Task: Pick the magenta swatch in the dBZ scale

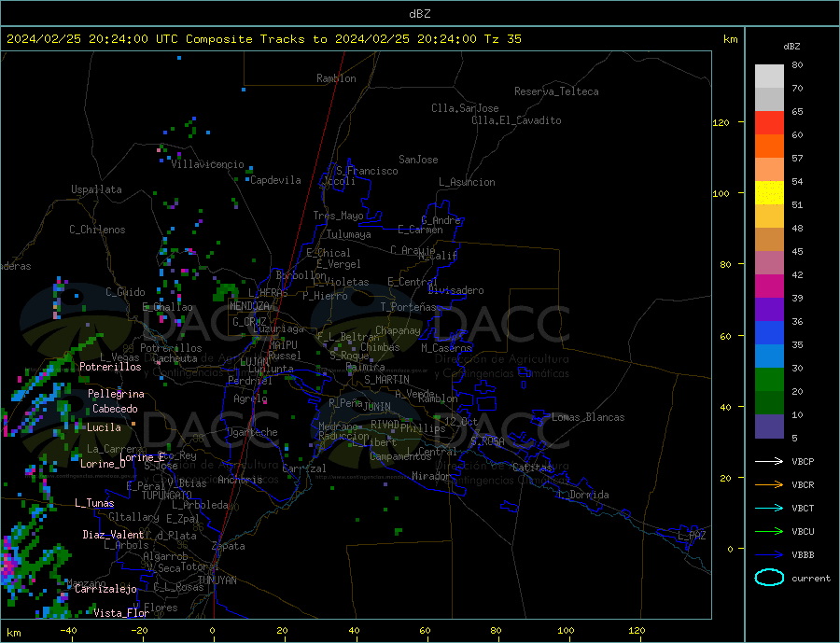Action: pos(769,287)
